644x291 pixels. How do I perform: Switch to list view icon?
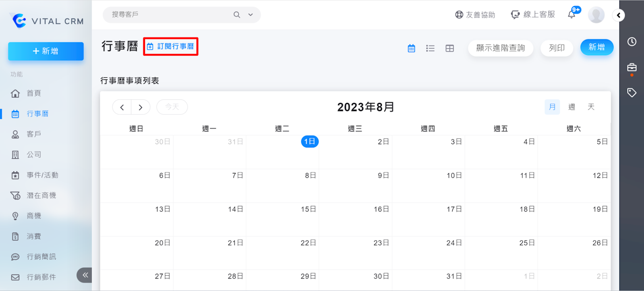[x=430, y=48]
